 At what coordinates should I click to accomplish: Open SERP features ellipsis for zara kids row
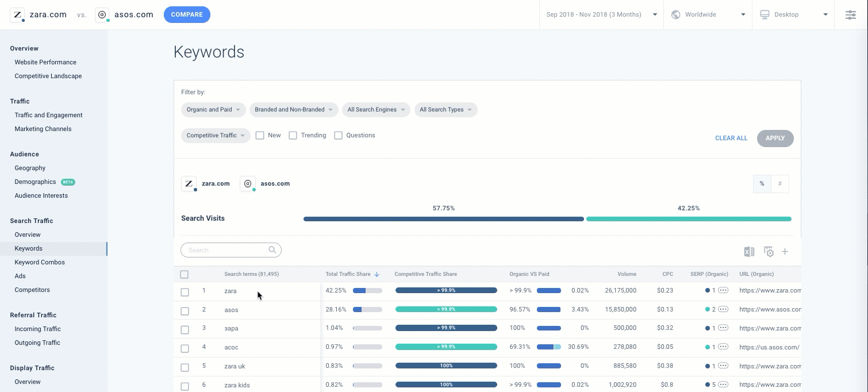coord(723,385)
